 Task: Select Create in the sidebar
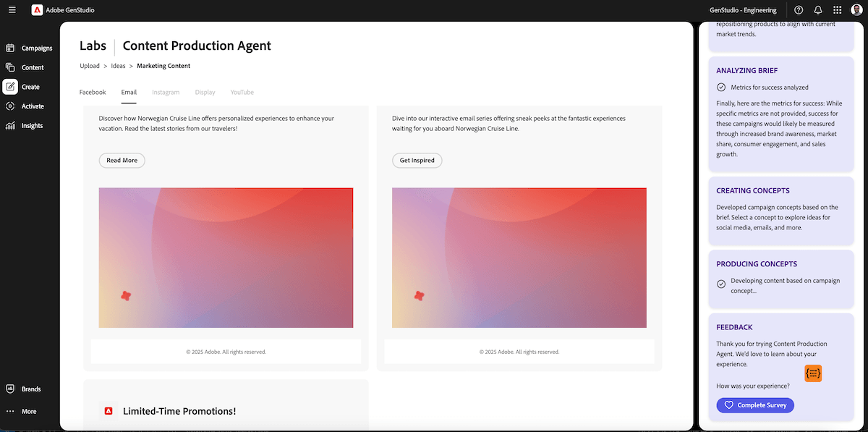[23, 87]
